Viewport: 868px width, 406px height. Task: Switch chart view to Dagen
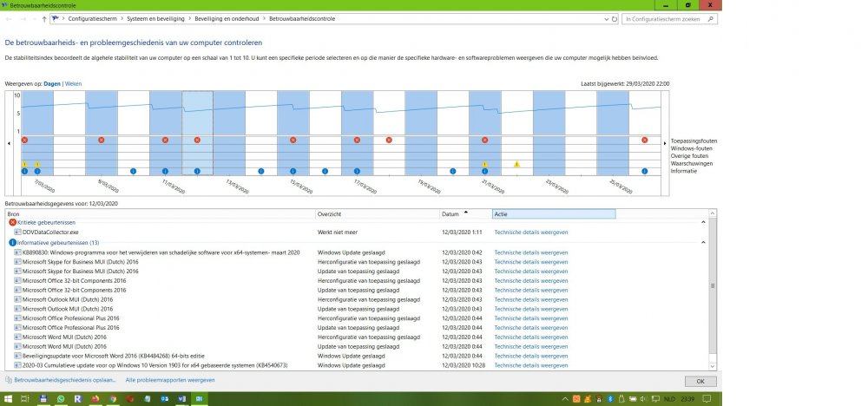(53, 83)
